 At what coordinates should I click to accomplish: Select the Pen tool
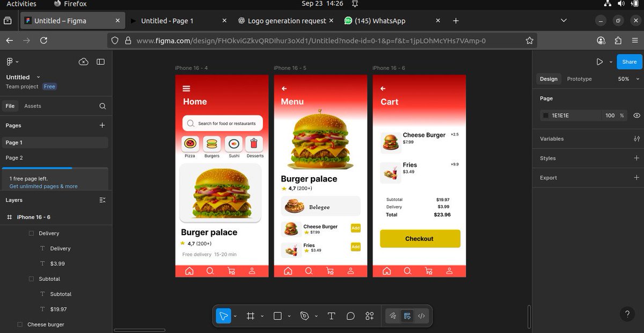click(x=305, y=316)
